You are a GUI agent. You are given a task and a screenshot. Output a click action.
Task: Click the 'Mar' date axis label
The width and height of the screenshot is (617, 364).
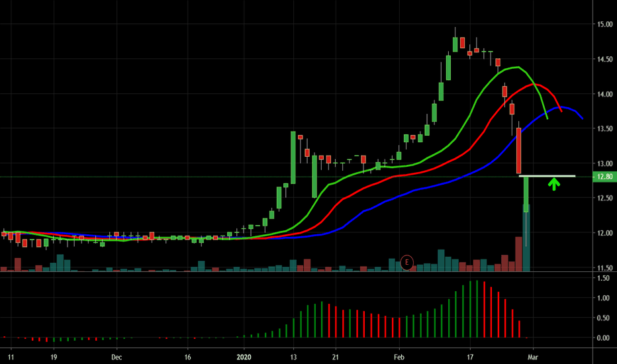[x=533, y=357]
